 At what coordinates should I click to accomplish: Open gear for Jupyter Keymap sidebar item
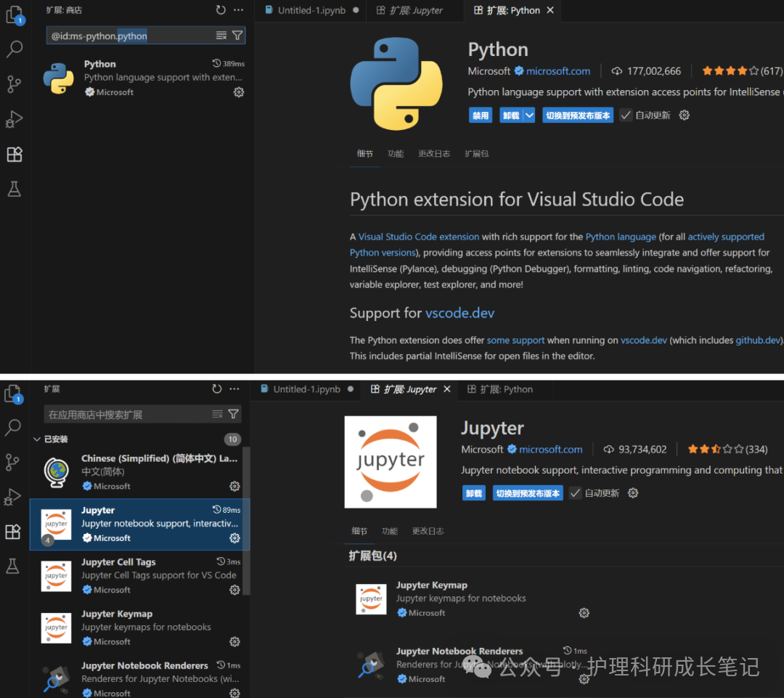coord(234,641)
